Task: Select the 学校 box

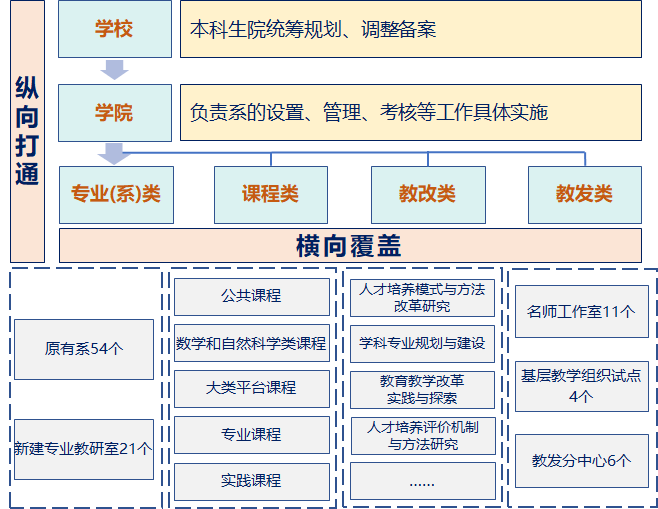Action: coord(114,29)
